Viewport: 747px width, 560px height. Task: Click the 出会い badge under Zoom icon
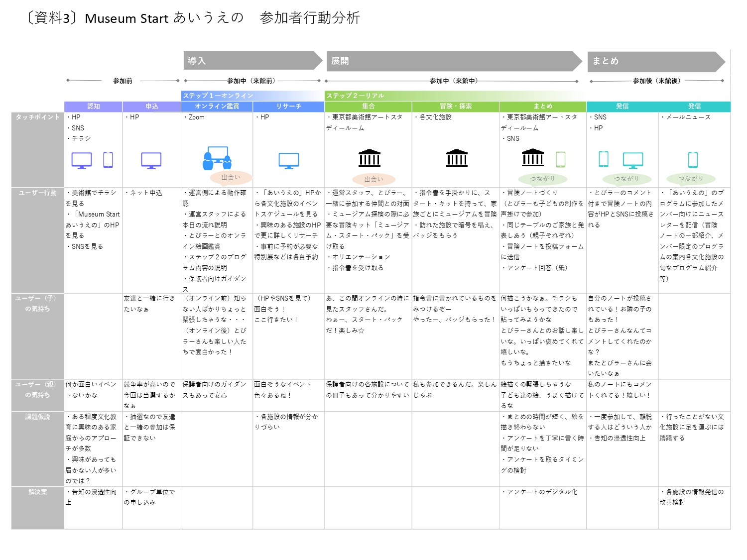coord(231,178)
